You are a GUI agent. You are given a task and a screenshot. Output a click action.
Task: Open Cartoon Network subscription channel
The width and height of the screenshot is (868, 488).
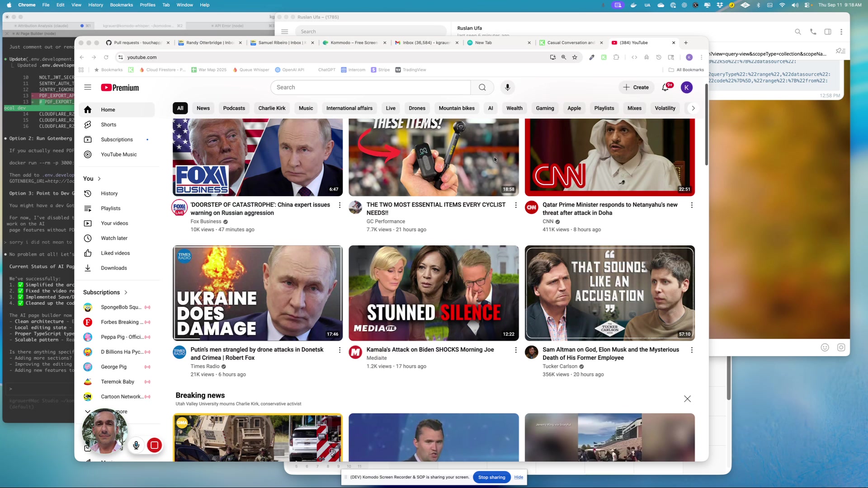(117, 397)
